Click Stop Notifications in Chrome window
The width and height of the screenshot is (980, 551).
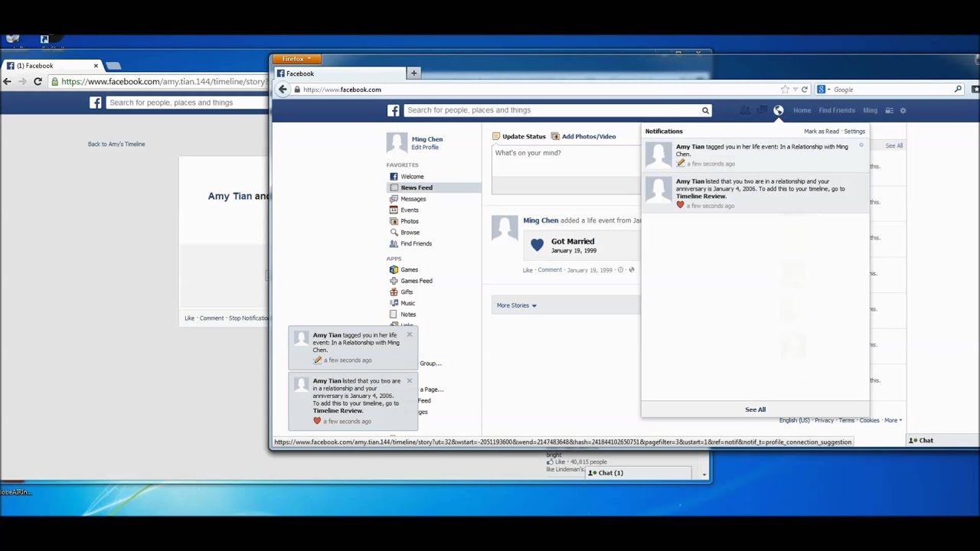(249, 318)
